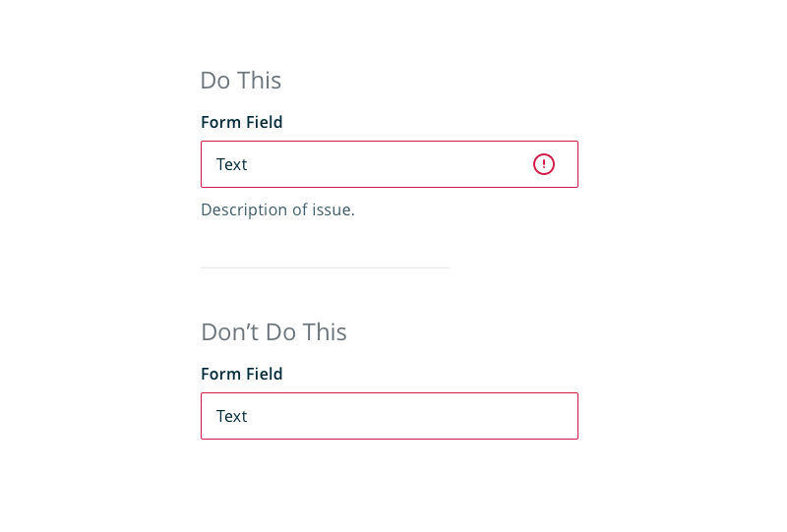This screenshot has width=787, height=532.
Task: Click the word "issue." in the helper text
Action: point(333,209)
